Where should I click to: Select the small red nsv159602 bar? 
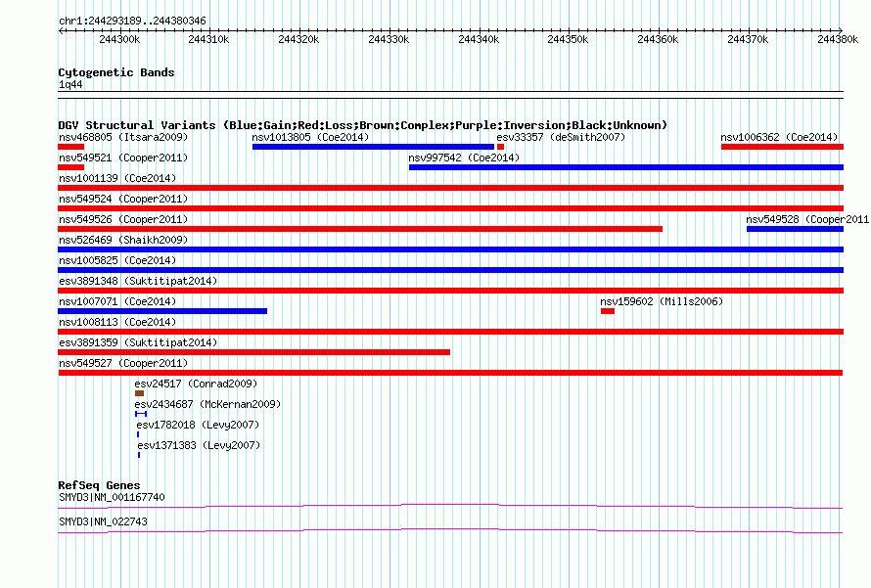coord(608,311)
